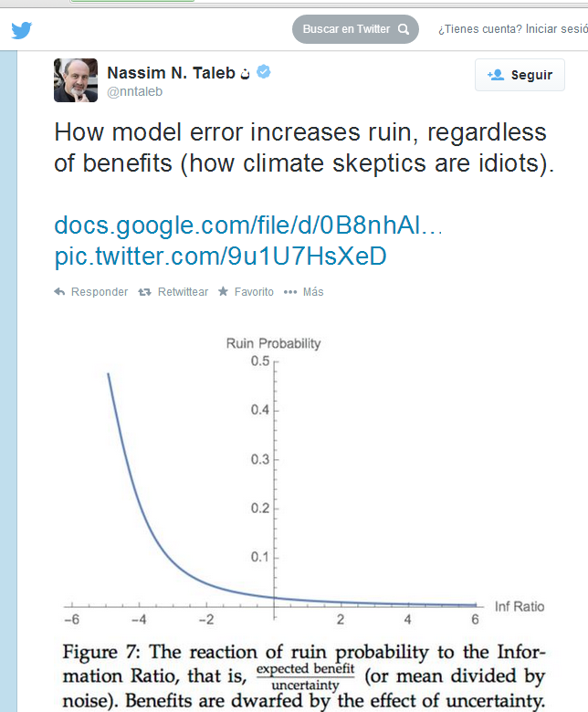This screenshot has width=588, height=712.
Task: Open the ruin probability curve image
Action: point(274,484)
